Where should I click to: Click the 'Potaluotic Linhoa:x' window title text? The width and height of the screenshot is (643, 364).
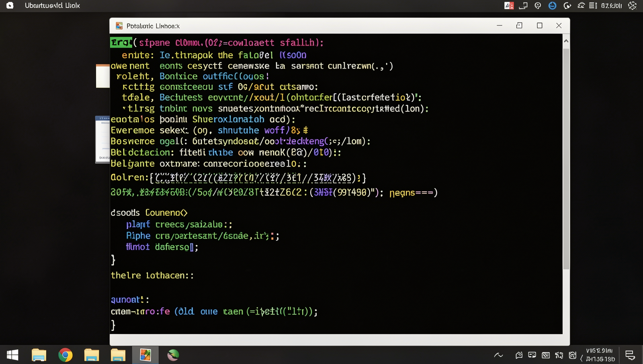[153, 26]
